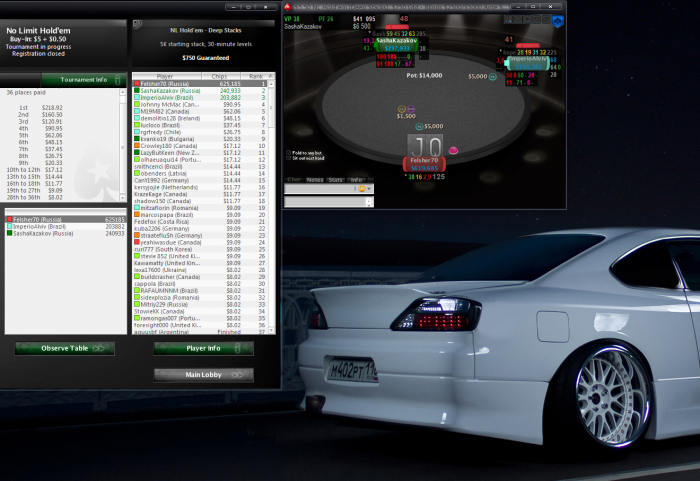Image resolution: width=700 pixels, height=481 pixels.
Task: Select the lexa17600 (Ukraine) row in the player list
Action: (x=200, y=270)
